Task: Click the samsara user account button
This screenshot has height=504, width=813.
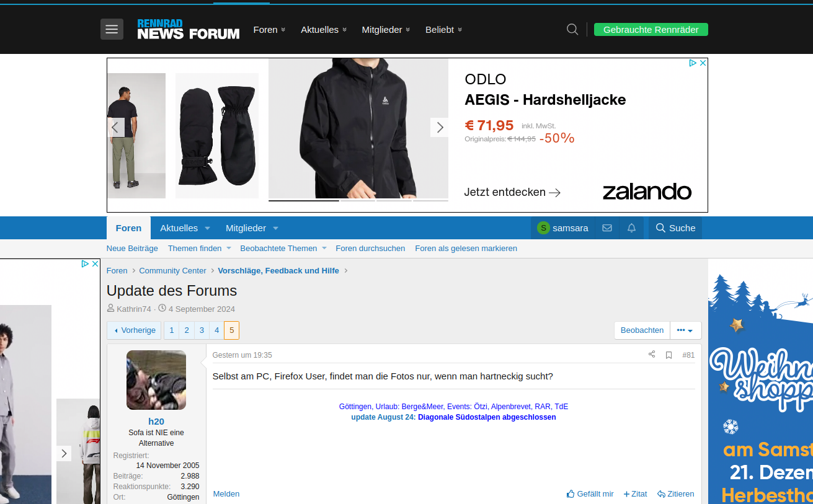Action: 562,228
